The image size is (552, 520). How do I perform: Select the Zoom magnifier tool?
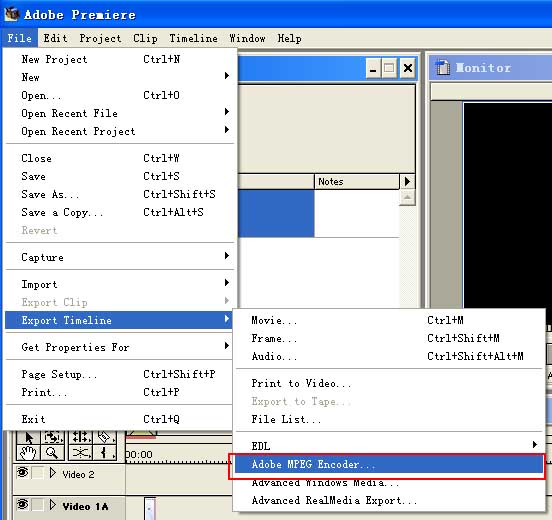point(52,452)
